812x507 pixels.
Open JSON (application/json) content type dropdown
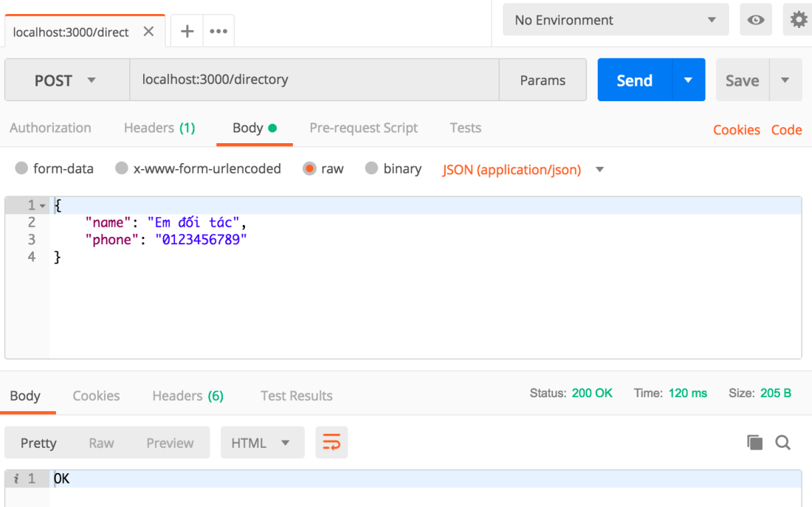pyautogui.click(x=599, y=170)
